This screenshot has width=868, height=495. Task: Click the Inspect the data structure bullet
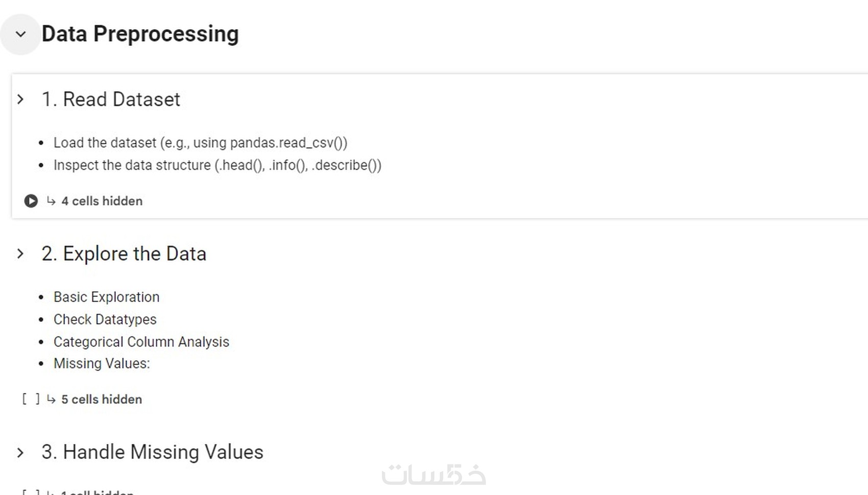pos(217,165)
